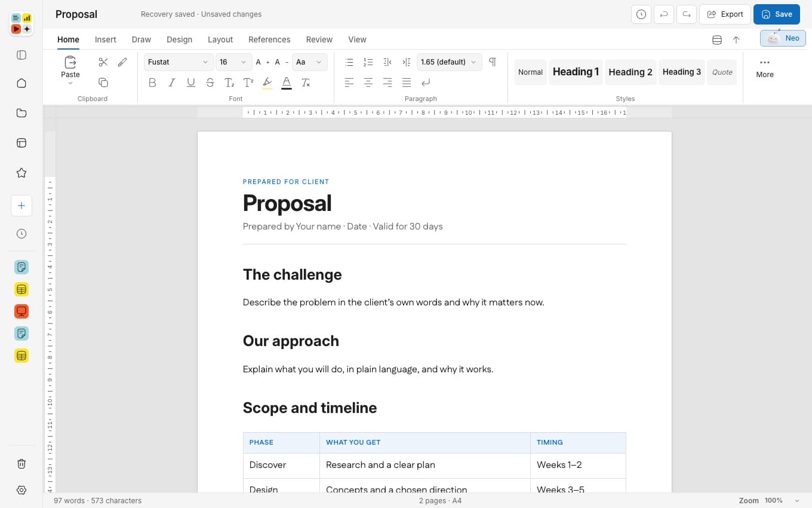Image resolution: width=812 pixels, height=508 pixels.
Task: Pick the font color underlined A
Action: (287, 82)
